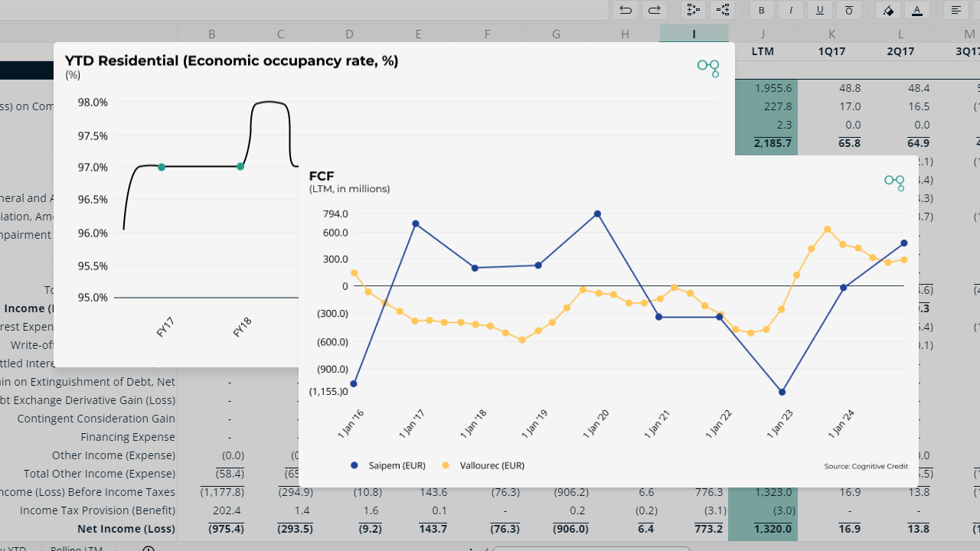Image resolution: width=980 pixels, height=551 pixels.
Task: Open the fill color bucket tool
Action: click(888, 10)
